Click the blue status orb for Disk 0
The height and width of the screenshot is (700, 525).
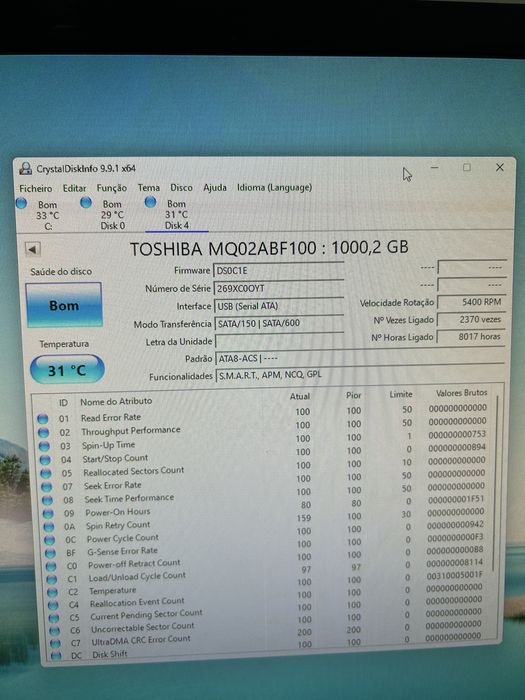[x=86, y=203]
